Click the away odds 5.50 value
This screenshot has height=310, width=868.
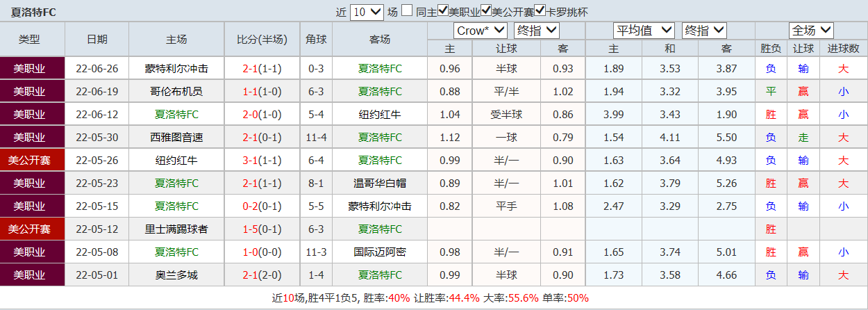726,138
